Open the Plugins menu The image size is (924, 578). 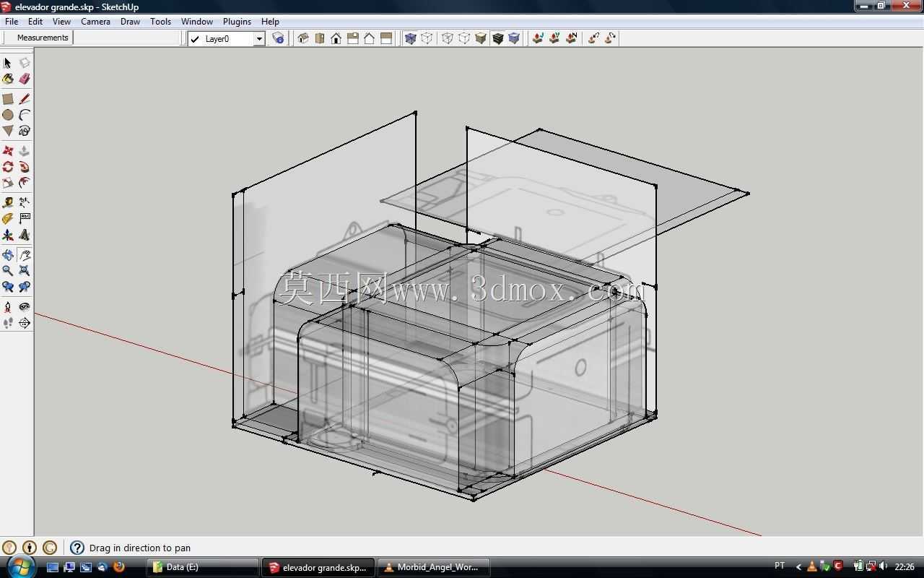(x=237, y=22)
